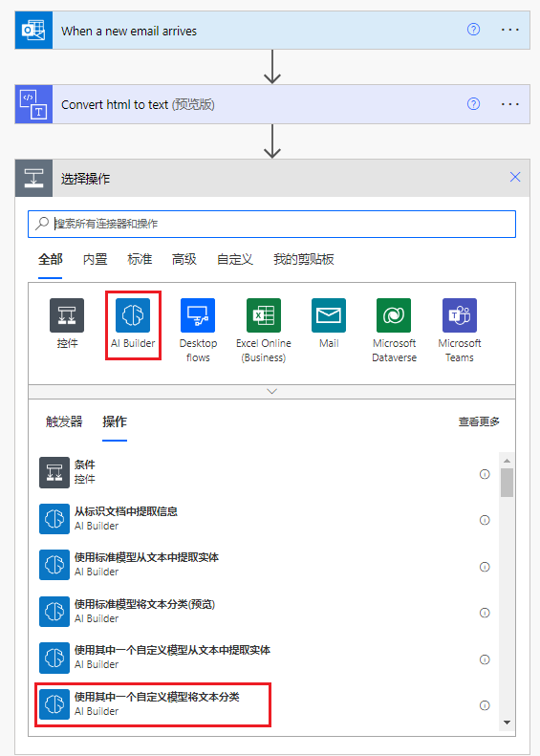Show help for Convert html to text

(473, 103)
